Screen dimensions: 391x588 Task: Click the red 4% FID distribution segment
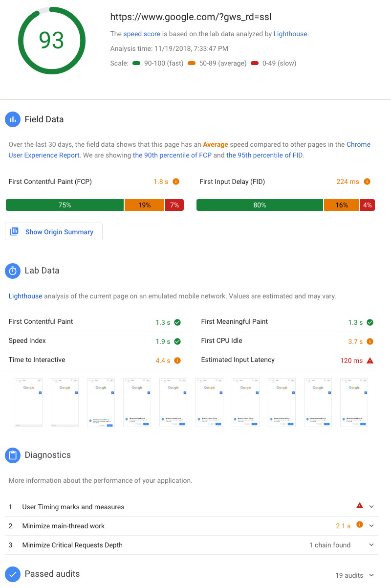click(368, 205)
